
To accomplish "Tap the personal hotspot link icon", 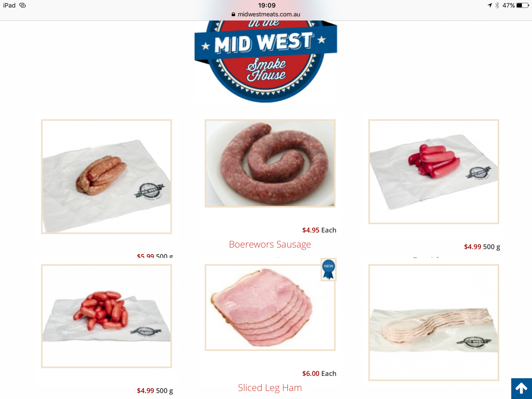I will [x=23, y=5].
